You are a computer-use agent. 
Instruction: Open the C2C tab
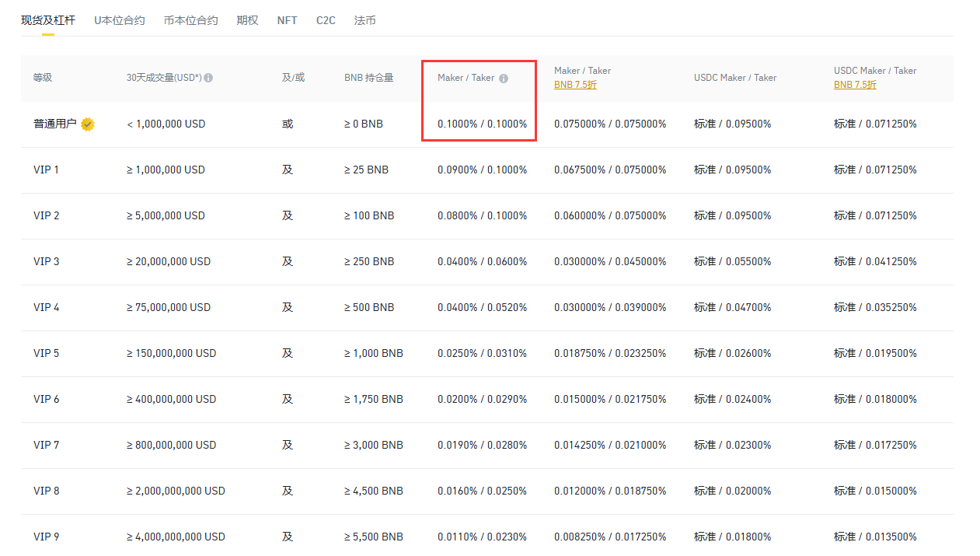(x=326, y=20)
